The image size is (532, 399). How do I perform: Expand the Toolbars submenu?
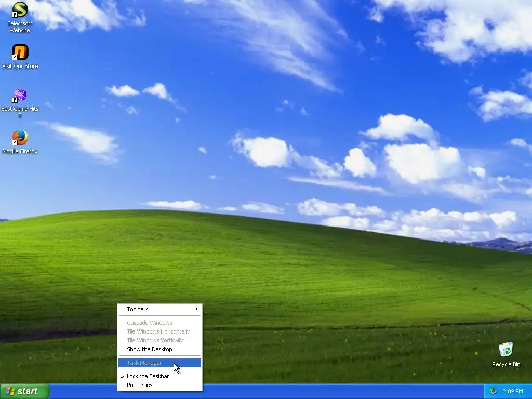coord(160,309)
